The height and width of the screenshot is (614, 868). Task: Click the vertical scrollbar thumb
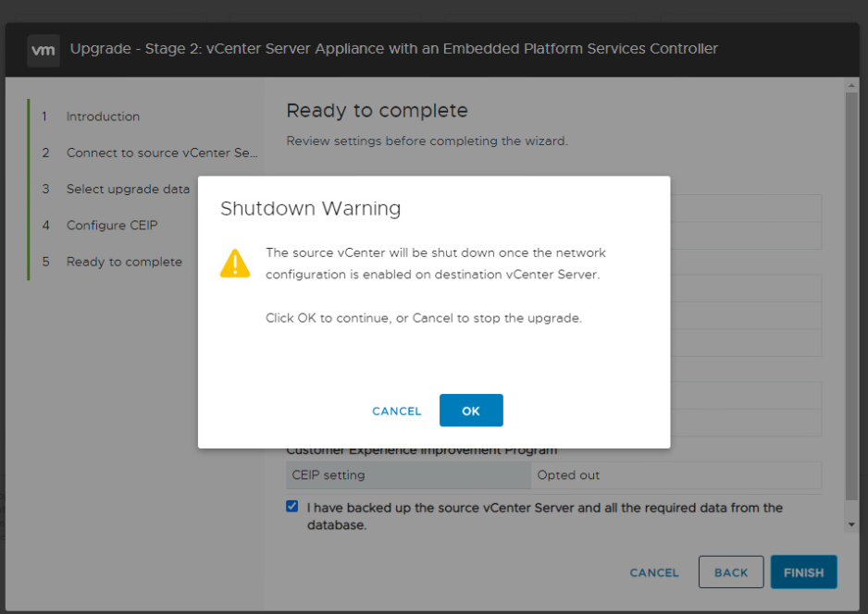tap(851, 296)
